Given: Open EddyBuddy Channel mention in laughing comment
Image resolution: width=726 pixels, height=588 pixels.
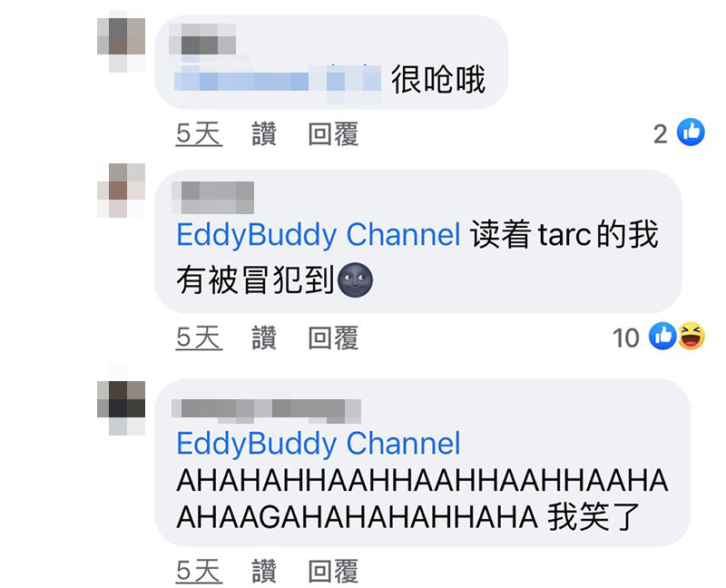Looking at the screenshot, I should point(319,444).
